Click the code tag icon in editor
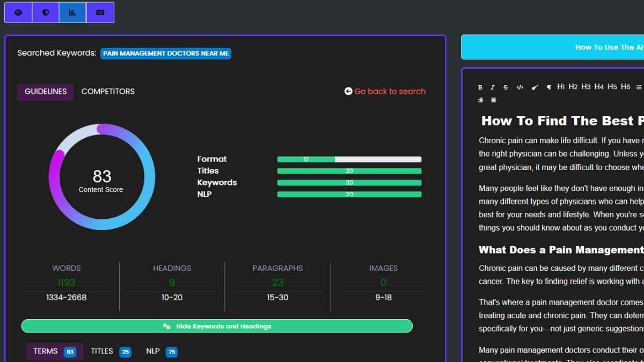 [x=519, y=87]
